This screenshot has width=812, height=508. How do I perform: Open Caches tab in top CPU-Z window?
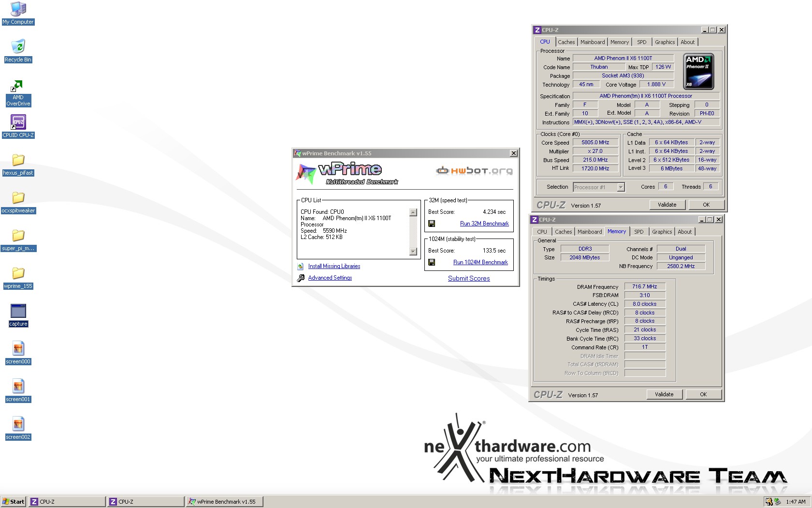point(566,42)
